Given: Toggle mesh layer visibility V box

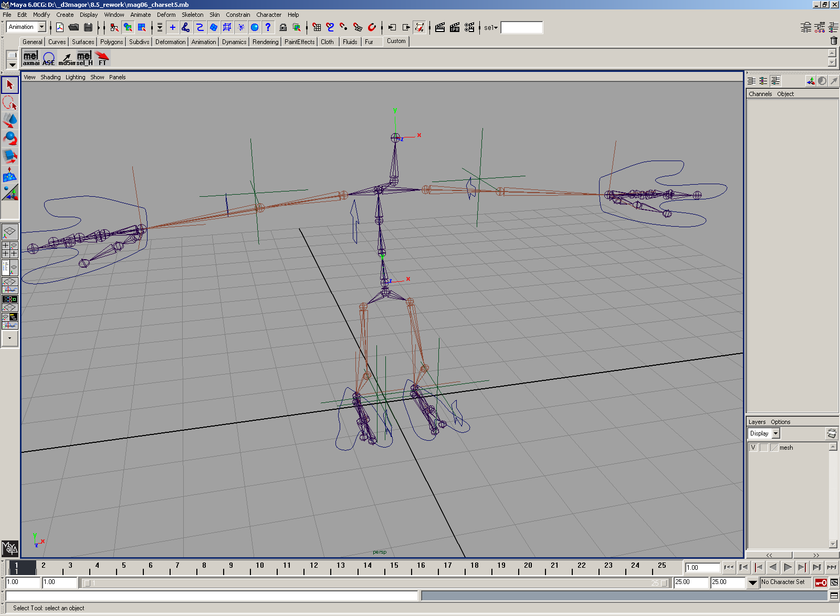Looking at the screenshot, I should 753,448.
